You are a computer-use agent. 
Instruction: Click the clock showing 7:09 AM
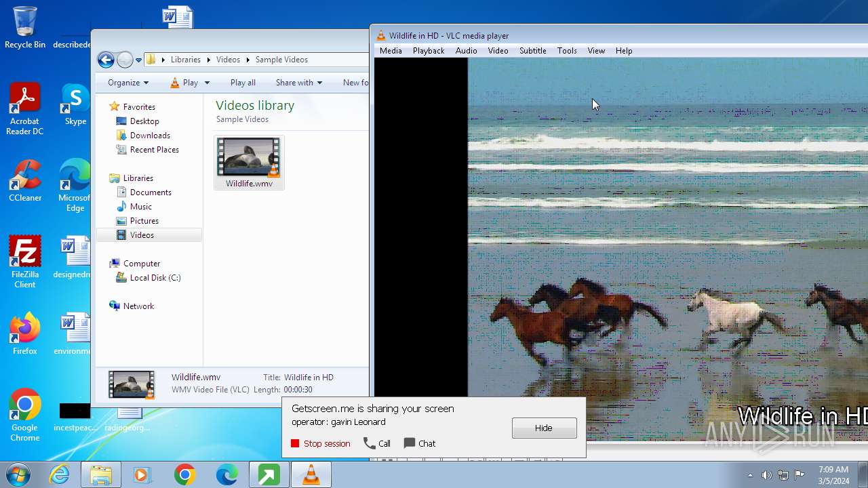[833, 475]
